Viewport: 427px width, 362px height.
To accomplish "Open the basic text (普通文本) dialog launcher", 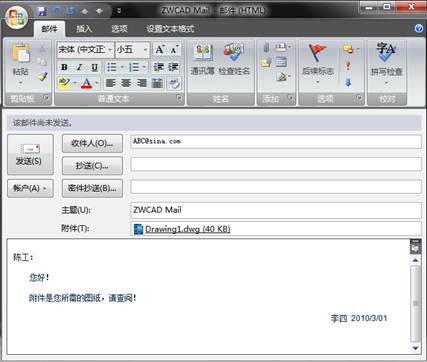I will point(180,98).
